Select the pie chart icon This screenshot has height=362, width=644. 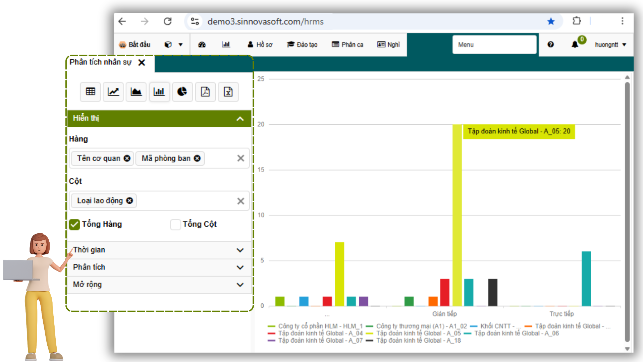click(182, 92)
